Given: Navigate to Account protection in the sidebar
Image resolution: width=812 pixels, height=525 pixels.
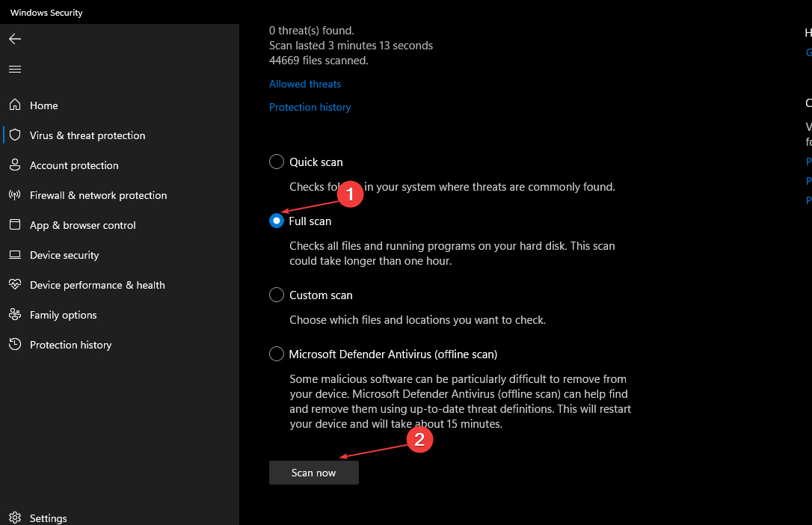Looking at the screenshot, I should click(x=73, y=165).
